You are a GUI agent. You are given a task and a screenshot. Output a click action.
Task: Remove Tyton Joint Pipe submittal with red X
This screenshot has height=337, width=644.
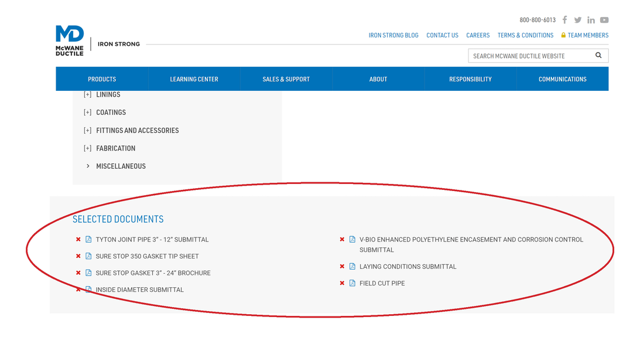click(x=78, y=239)
